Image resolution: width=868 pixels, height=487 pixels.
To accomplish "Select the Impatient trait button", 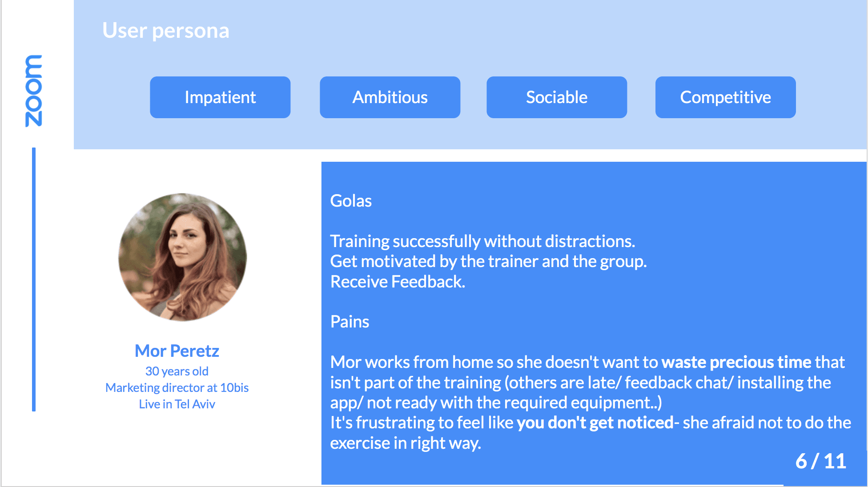I will point(220,97).
